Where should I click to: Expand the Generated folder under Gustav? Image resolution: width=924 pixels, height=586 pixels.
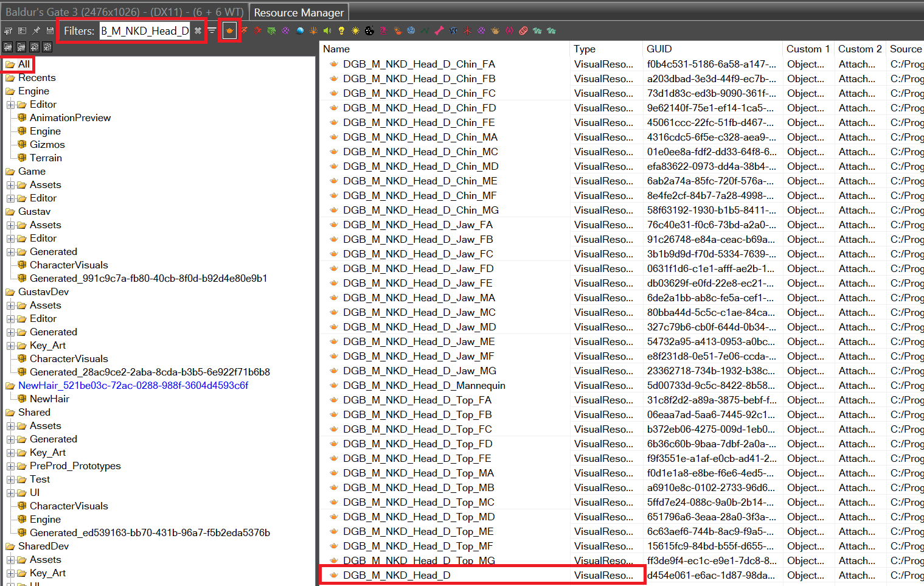point(10,252)
